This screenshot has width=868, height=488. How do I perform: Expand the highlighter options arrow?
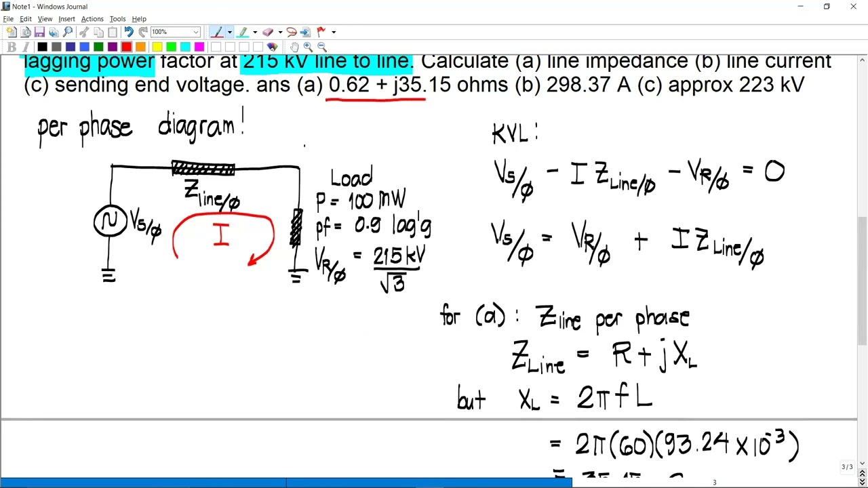tap(255, 32)
